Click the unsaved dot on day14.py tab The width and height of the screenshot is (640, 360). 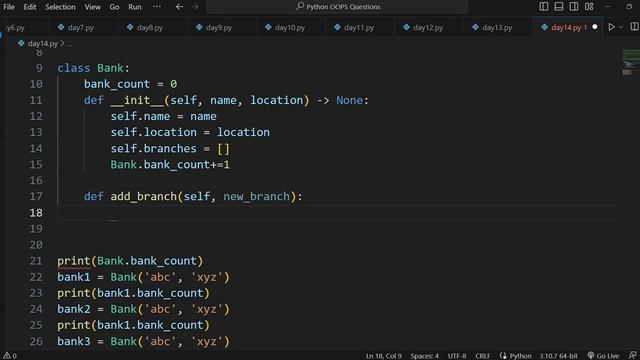click(x=595, y=27)
